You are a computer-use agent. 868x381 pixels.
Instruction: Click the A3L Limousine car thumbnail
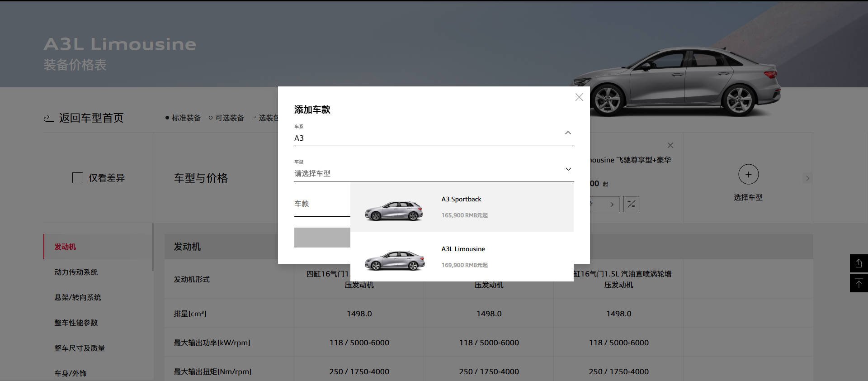click(395, 260)
